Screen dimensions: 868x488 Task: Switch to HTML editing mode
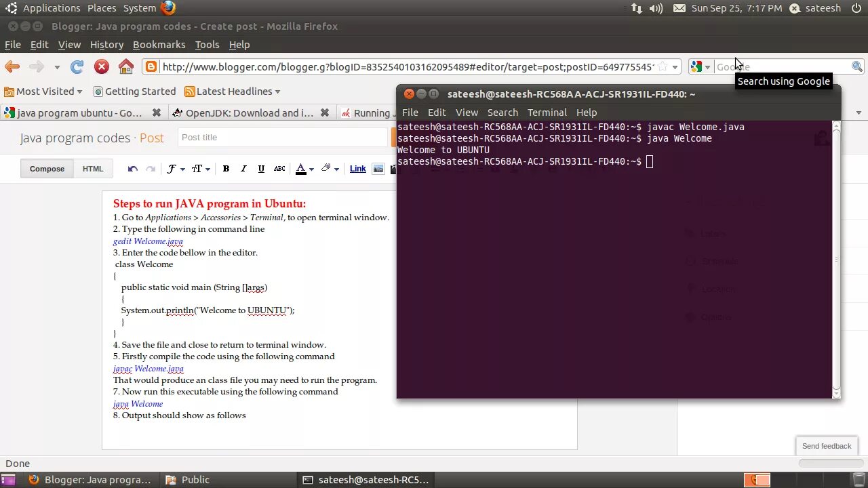(93, 169)
